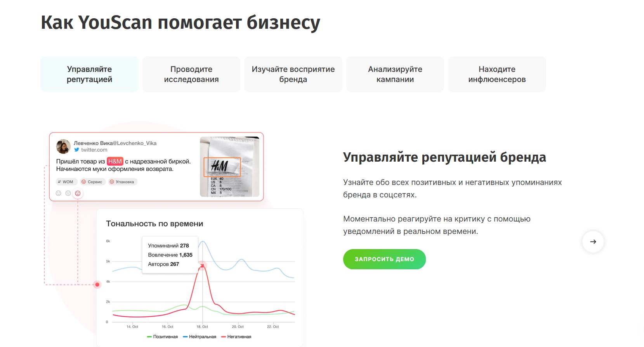Switch to Анализируйте кампании tab
Screen dimensions: 644x347
click(395, 74)
